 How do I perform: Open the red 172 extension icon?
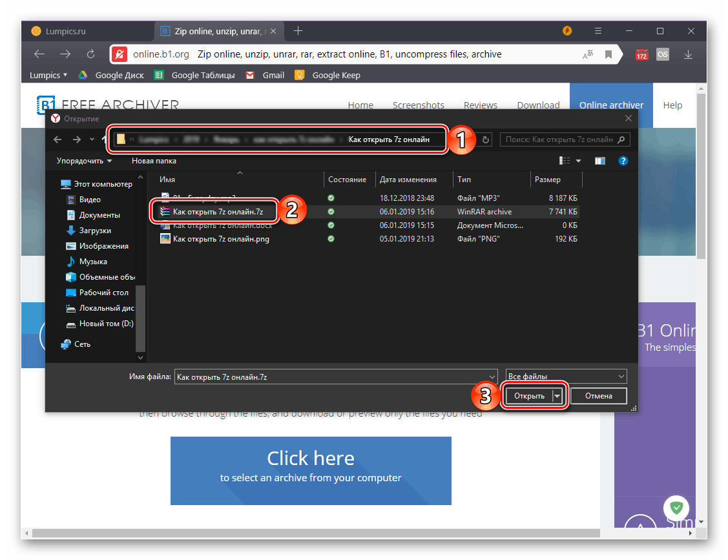tap(641, 54)
